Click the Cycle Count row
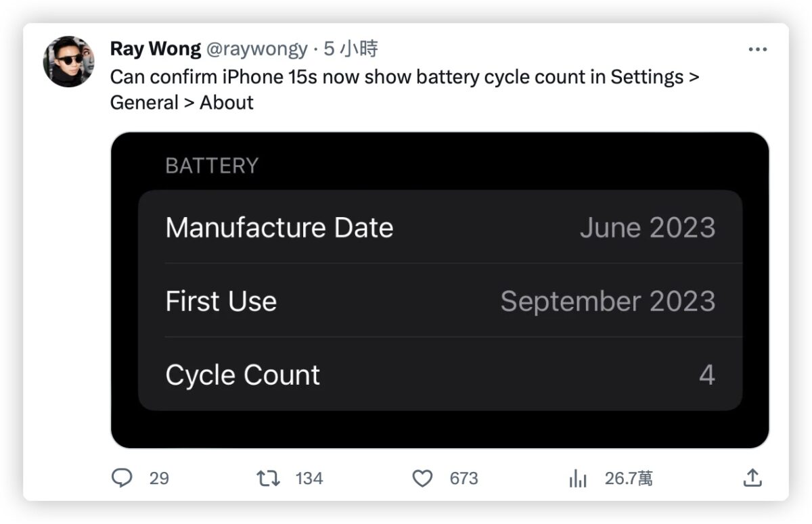Screen dimensions: 812x524 440,375
